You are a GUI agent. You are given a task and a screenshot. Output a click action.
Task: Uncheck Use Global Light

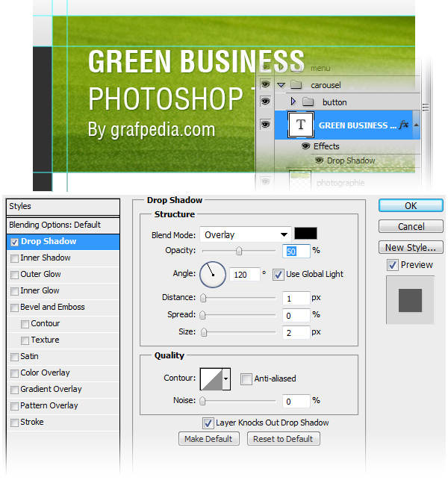coord(278,275)
